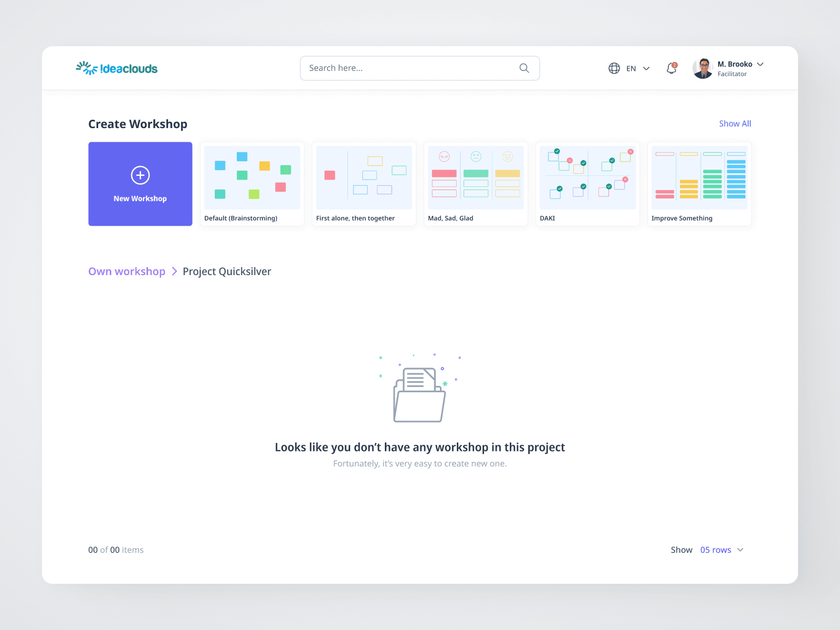840x630 pixels.
Task: Open the notifications bell
Action: tap(671, 68)
